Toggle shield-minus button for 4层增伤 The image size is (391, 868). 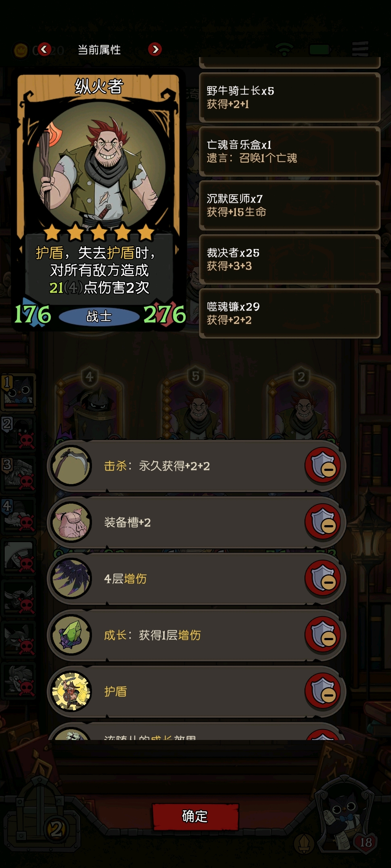point(323,578)
